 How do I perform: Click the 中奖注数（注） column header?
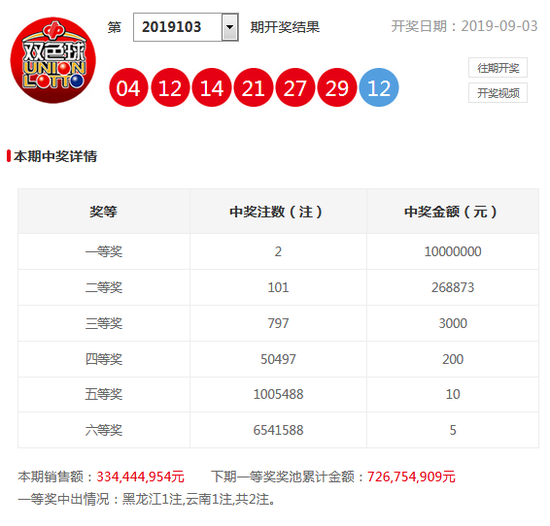278,211
